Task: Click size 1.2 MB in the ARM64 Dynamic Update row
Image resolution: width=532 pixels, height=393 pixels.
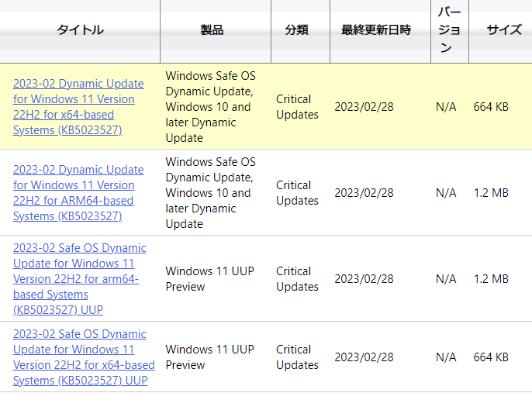Action: [x=491, y=193]
